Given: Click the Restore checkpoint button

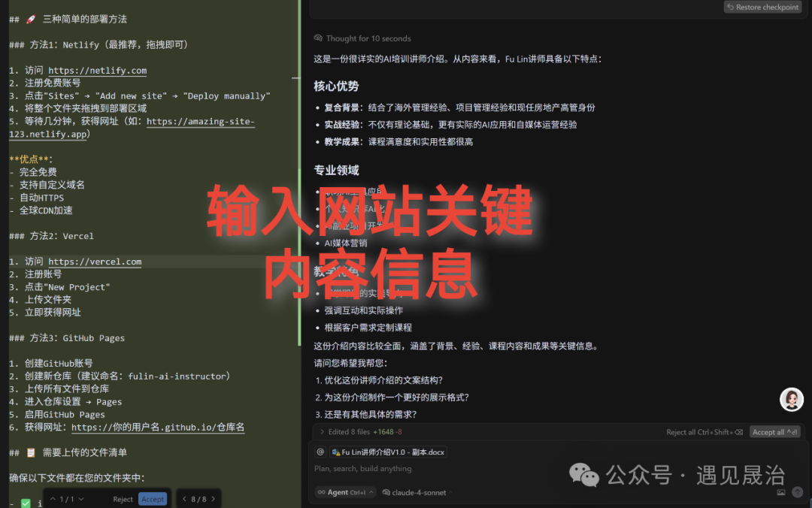Looking at the screenshot, I should point(763,8).
